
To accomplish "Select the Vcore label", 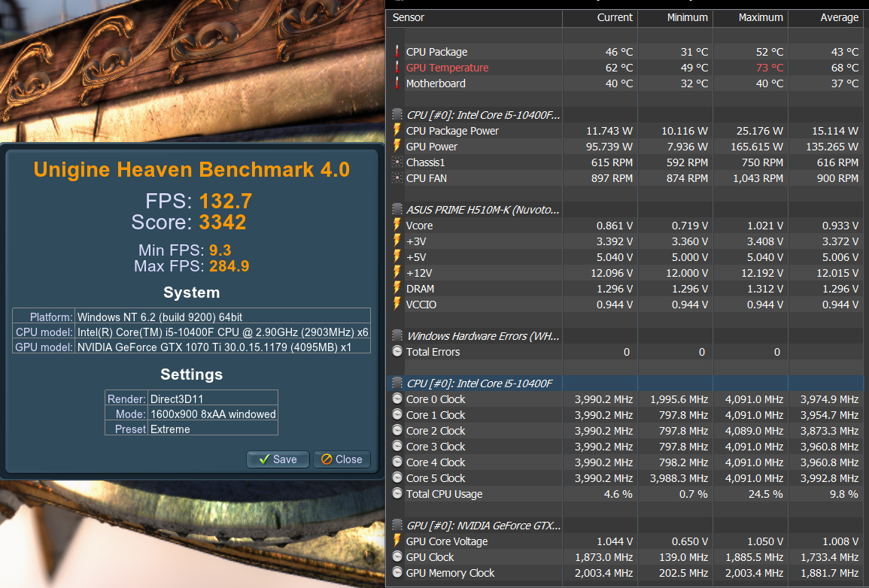I will [419, 226].
